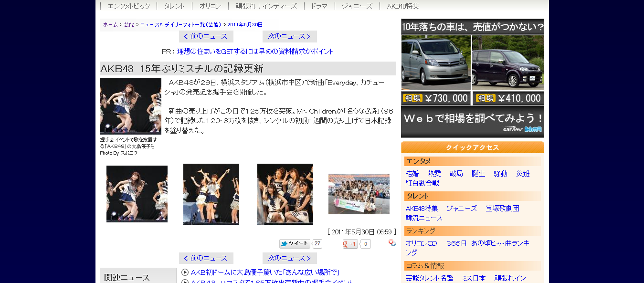
Task: Click the Google +1 button
Action: coord(350,244)
